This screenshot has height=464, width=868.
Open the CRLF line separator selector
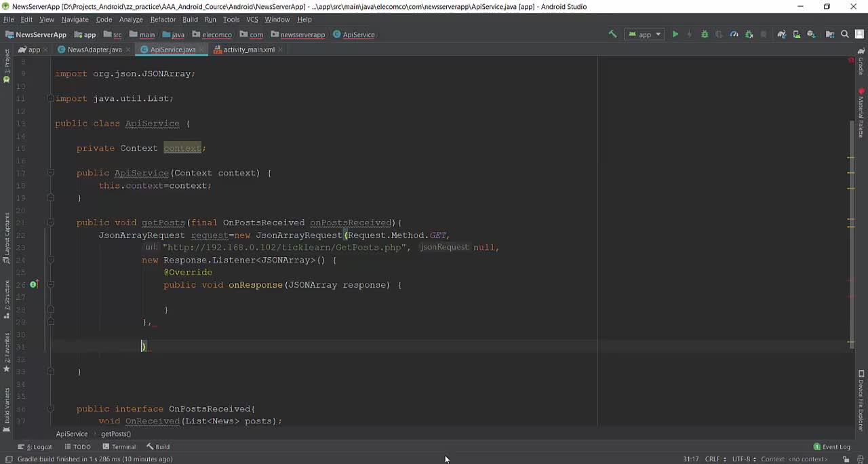(712, 459)
